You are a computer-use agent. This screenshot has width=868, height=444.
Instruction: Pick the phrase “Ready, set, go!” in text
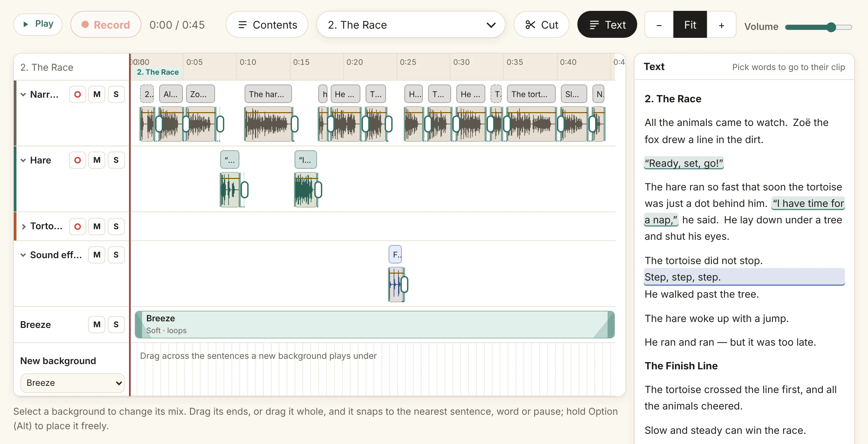pos(683,163)
